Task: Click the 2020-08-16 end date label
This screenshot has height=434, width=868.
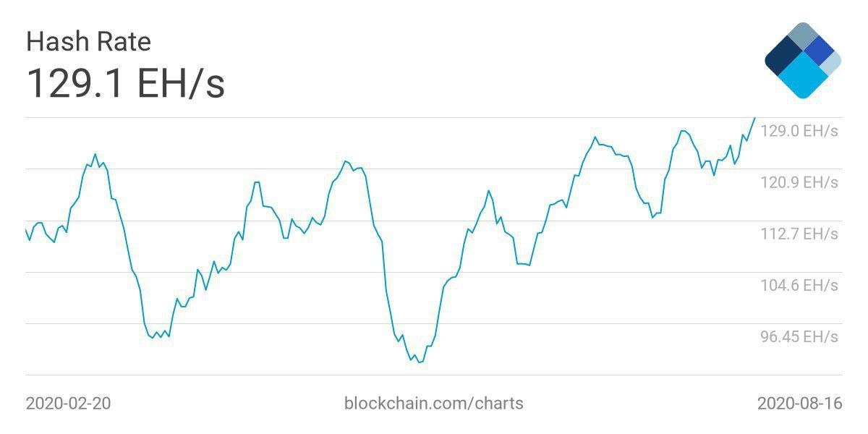Action: [x=799, y=403]
